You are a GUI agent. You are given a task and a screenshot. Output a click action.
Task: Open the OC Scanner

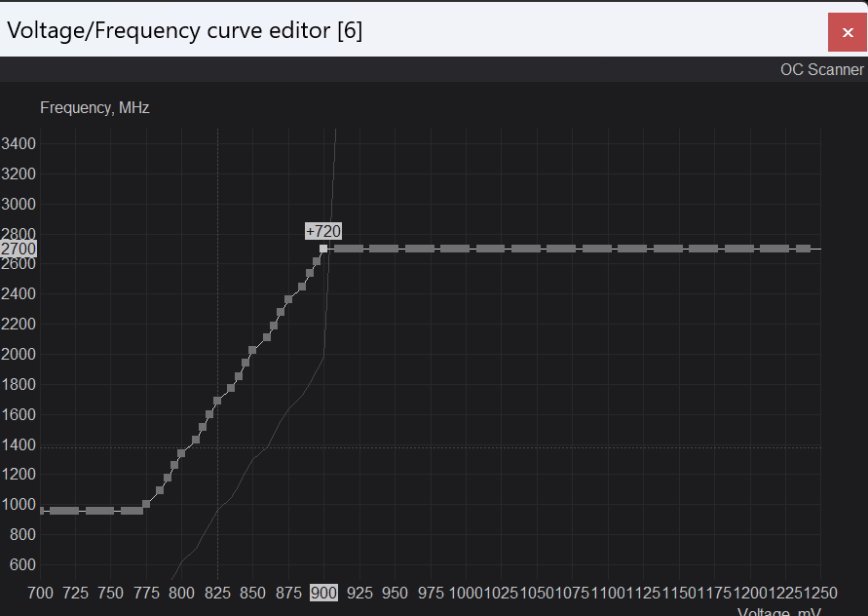821,70
